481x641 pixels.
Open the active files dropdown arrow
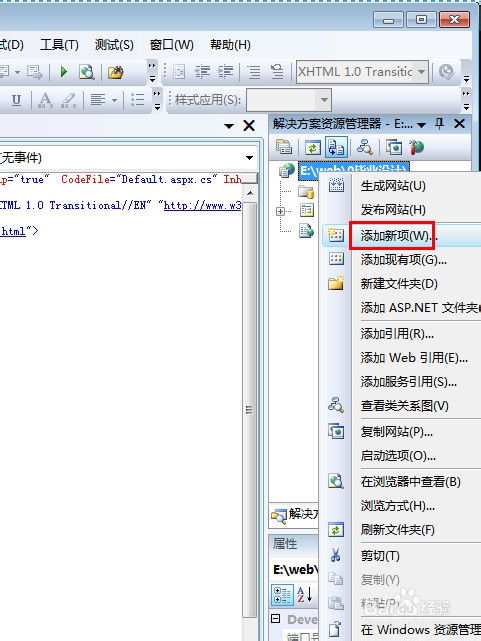point(229,126)
